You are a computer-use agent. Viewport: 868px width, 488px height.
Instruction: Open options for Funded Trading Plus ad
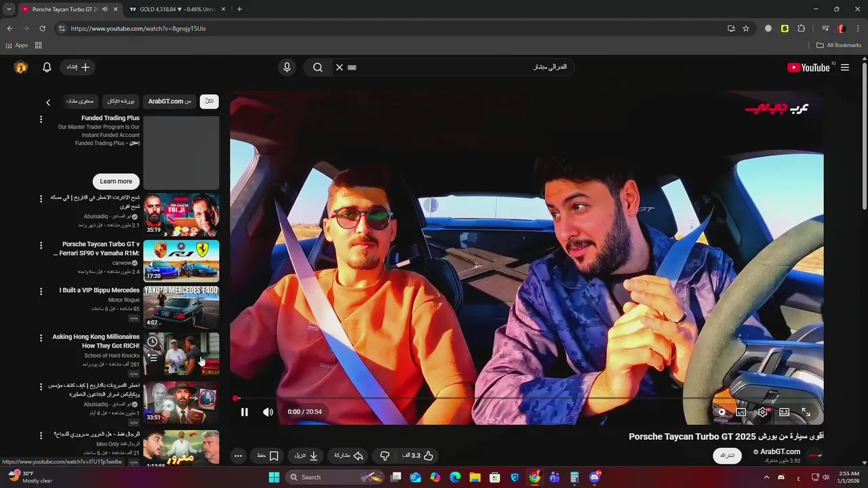pos(41,119)
